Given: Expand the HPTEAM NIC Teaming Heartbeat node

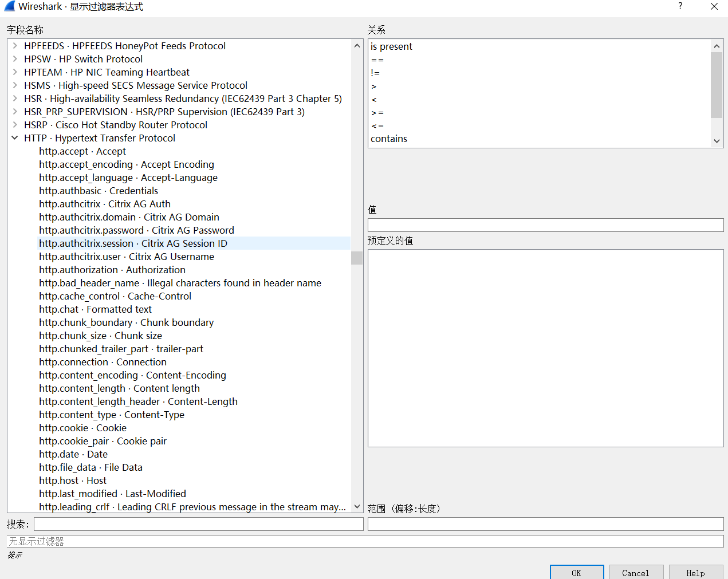Looking at the screenshot, I should (15, 72).
